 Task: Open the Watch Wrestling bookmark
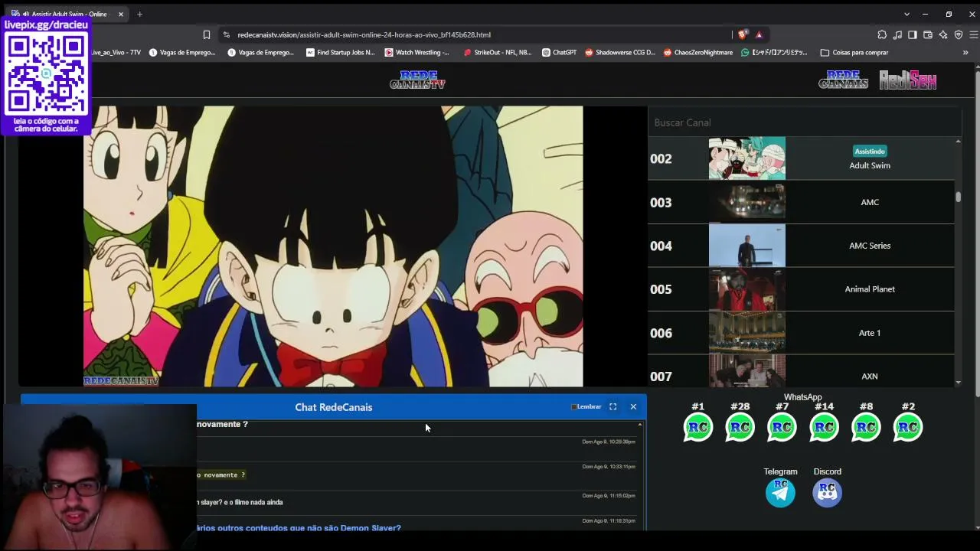click(x=417, y=53)
